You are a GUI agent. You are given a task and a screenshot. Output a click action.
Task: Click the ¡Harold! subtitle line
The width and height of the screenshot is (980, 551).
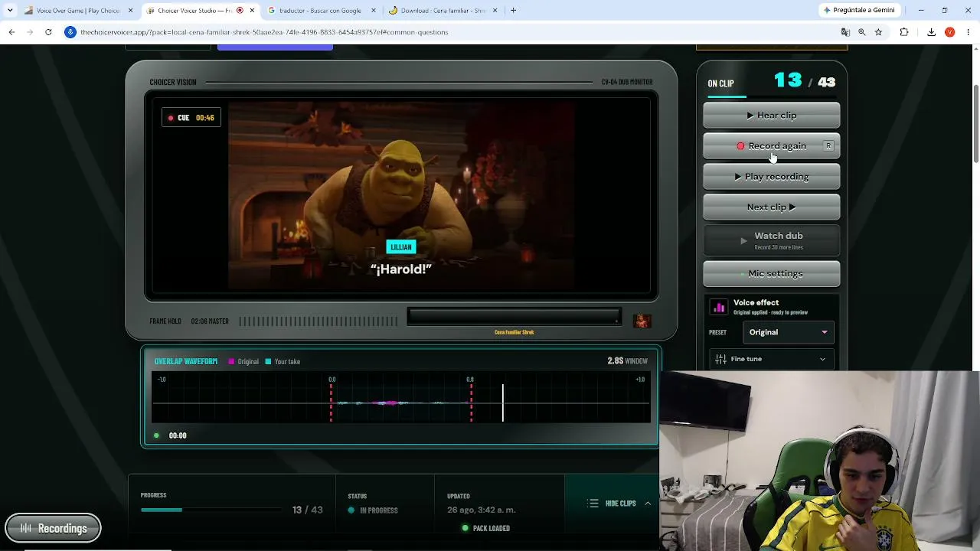point(401,269)
